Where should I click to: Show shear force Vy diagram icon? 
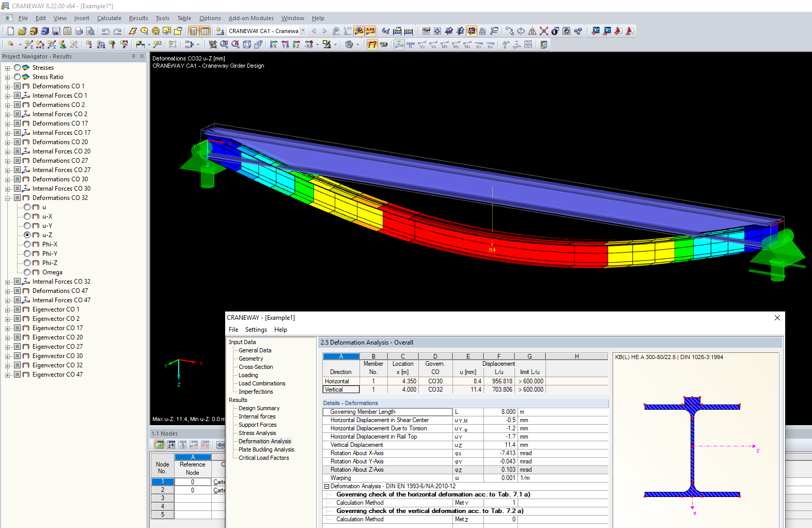[x=422, y=44]
